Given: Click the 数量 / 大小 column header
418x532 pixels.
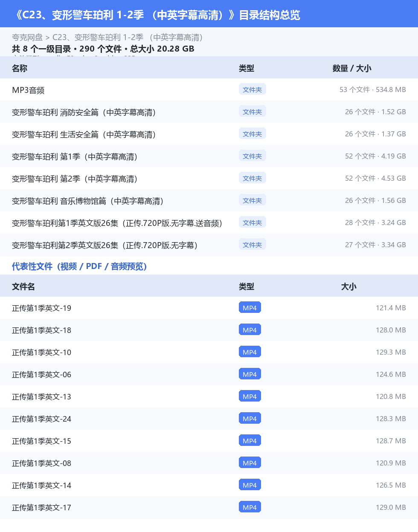Looking at the screenshot, I should point(352,68).
